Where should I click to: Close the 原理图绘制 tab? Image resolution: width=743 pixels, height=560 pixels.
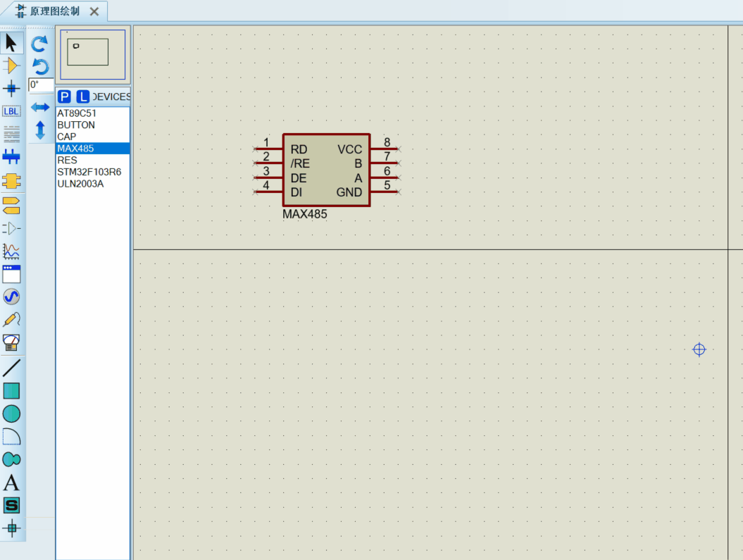94,11
